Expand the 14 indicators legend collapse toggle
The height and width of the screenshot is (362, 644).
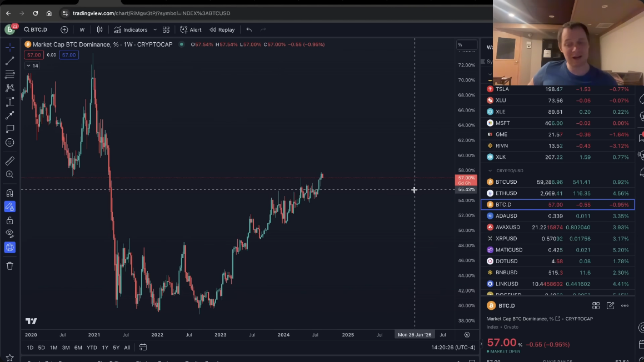[32, 66]
